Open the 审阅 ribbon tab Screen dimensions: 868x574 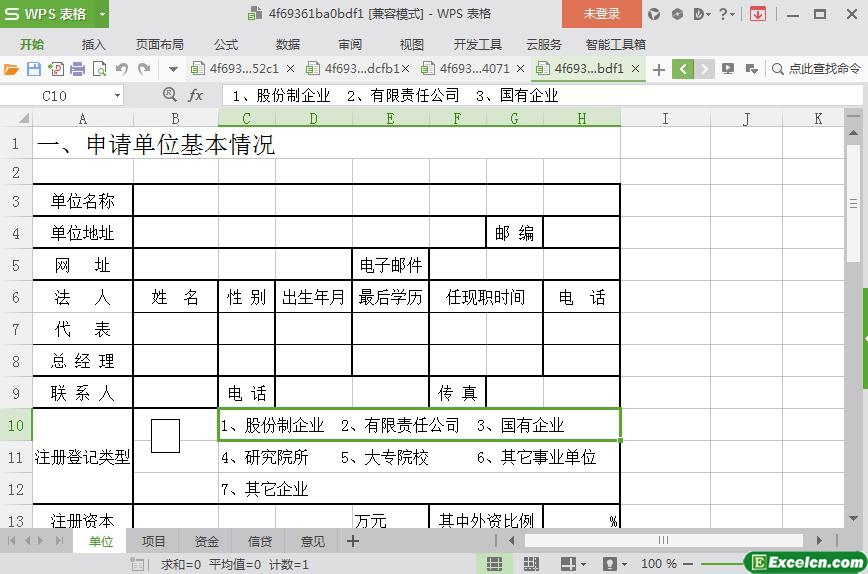350,45
